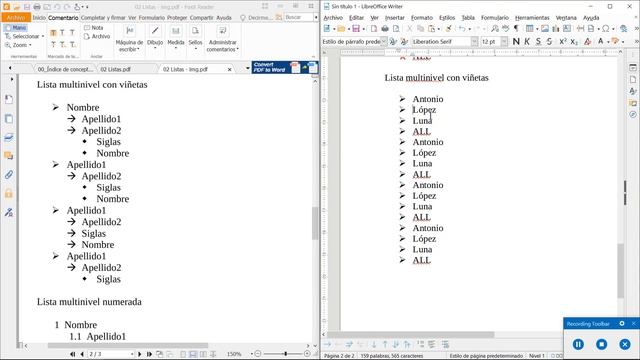Screen dimensions: 640x360
Task: Toggle spellcheck in Writer toolbar
Action: [x=505, y=29]
